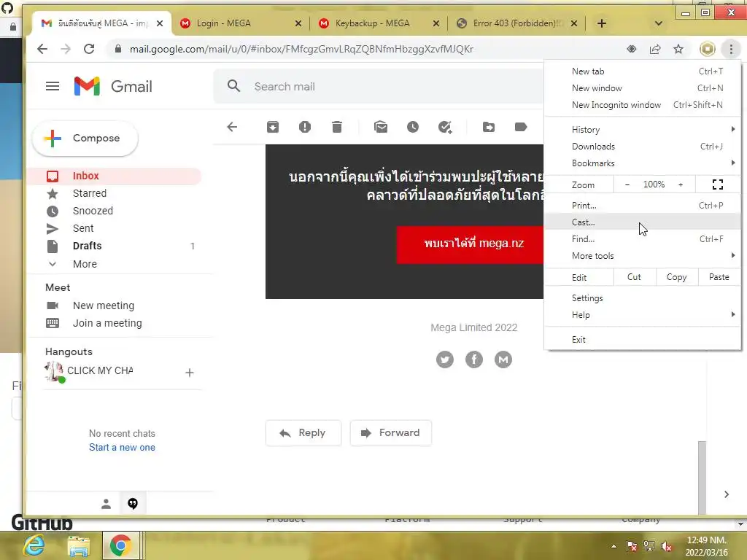The image size is (747, 560).
Task: Open Hangouts conversations quote icon
Action: [133, 504]
